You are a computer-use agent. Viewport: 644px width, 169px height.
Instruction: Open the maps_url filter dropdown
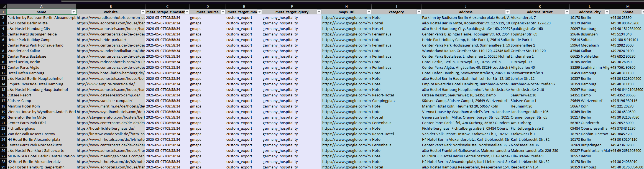[x=369, y=12]
